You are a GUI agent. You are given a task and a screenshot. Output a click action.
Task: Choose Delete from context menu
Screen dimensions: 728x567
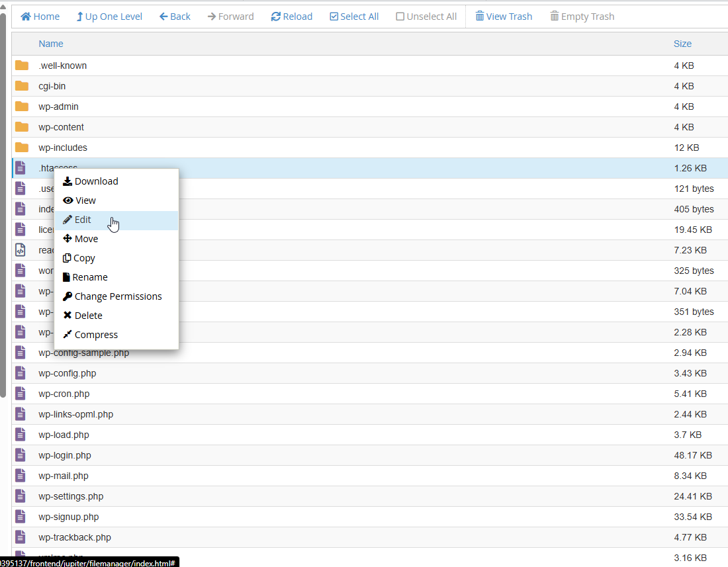(x=116, y=316)
